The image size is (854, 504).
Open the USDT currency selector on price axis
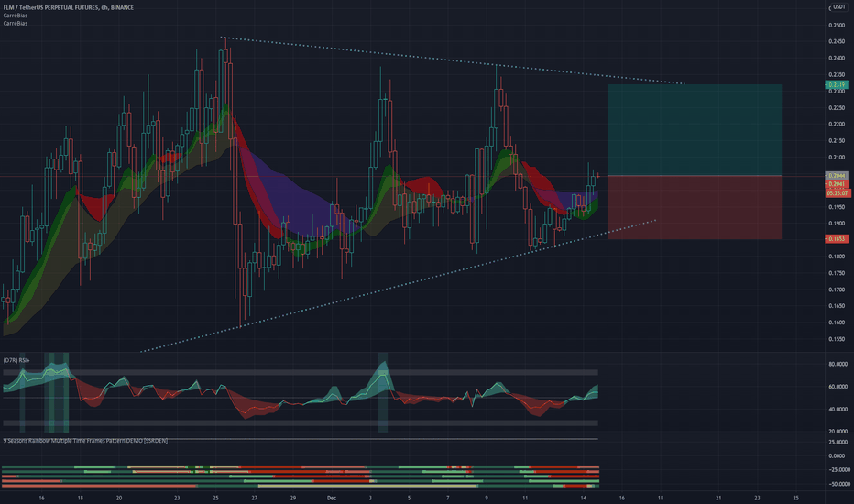tap(838, 7)
